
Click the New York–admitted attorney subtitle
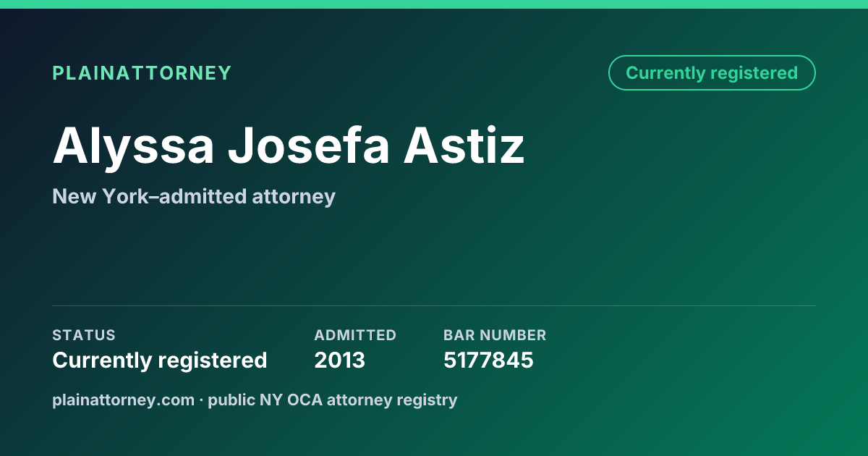pos(194,196)
